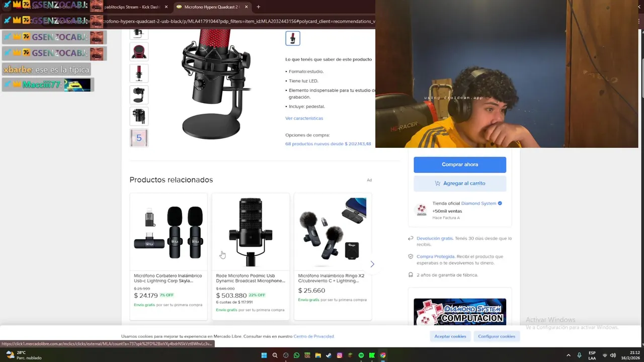Open taskbar Search magnifier

coord(275,355)
